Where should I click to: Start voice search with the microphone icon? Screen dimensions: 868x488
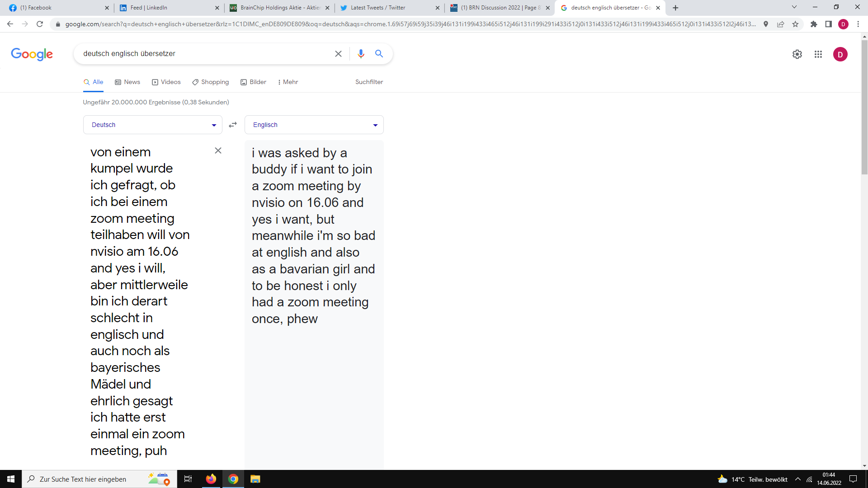click(361, 54)
